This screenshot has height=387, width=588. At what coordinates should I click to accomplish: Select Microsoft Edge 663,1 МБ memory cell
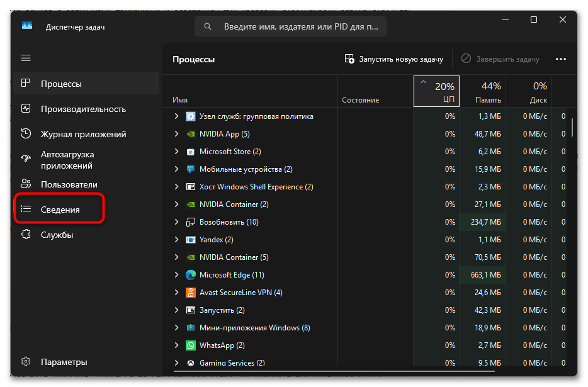click(482, 275)
